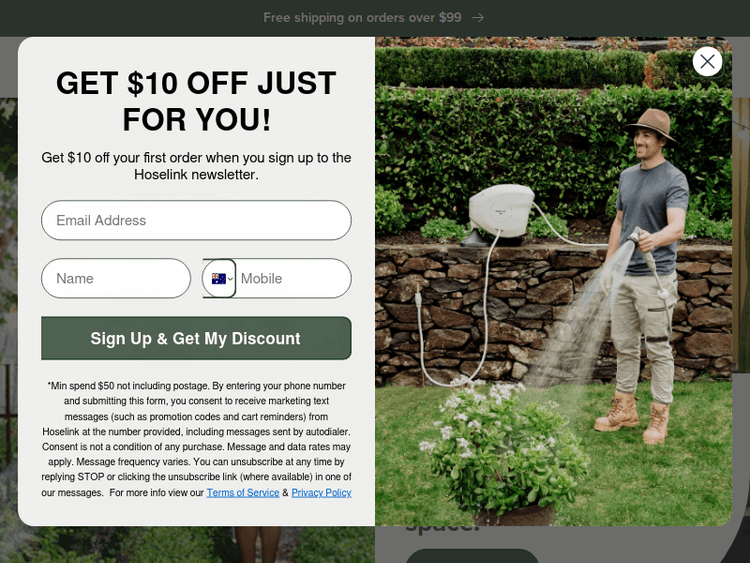Image resolution: width=750 pixels, height=563 pixels.
Task: Click the man watering garden photo
Action: (553, 281)
